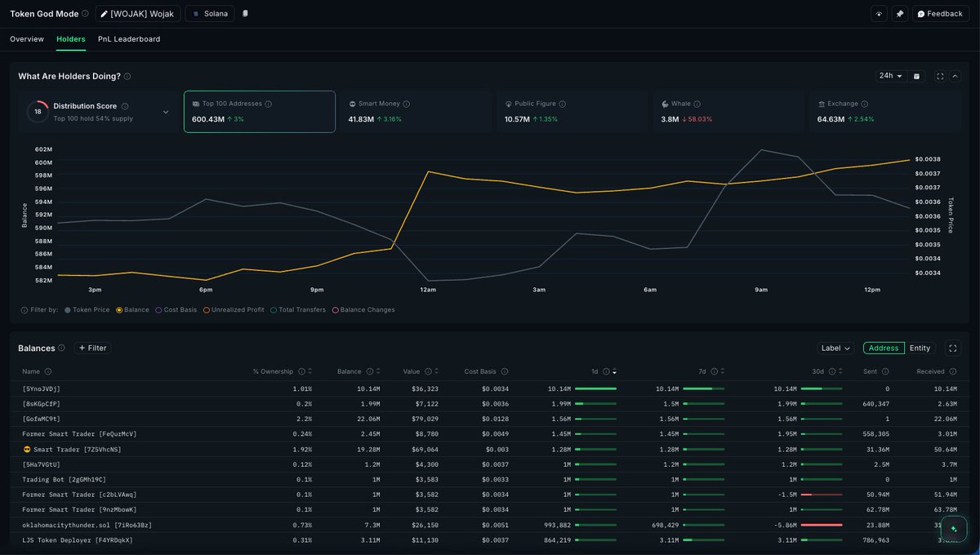Click the eye watch icon in header
The width and height of the screenshot is (980, 555).
879,14
